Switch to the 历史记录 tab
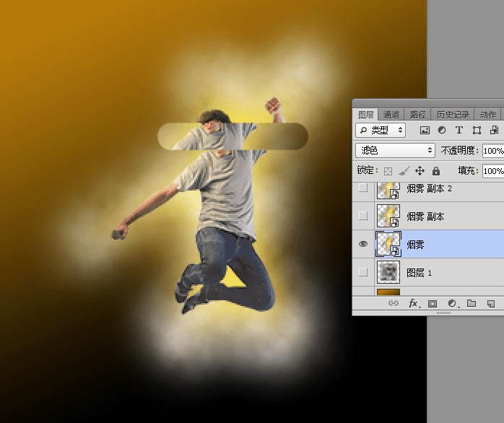The width and height of the screenshot is (504, 423). [x=453, y=115]
